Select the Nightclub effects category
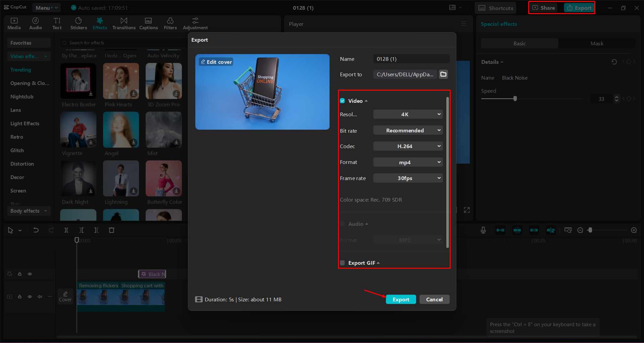This screenshot has width=644, height=343. (22, 97)
